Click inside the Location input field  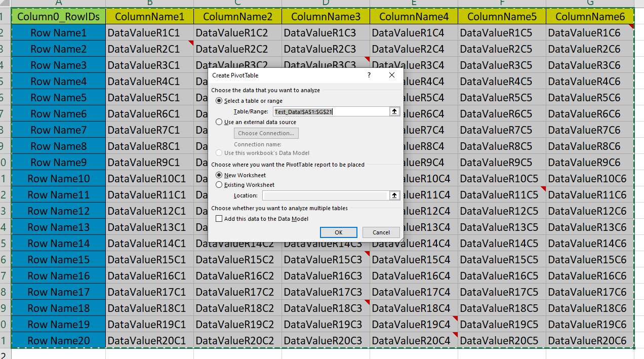325,195
